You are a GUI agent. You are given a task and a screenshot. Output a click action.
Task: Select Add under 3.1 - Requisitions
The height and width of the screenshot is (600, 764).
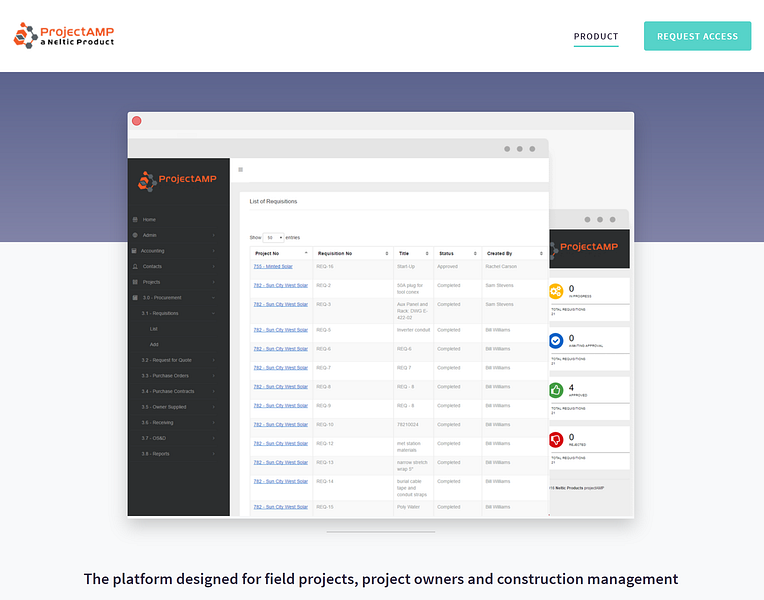coord(154,345)
